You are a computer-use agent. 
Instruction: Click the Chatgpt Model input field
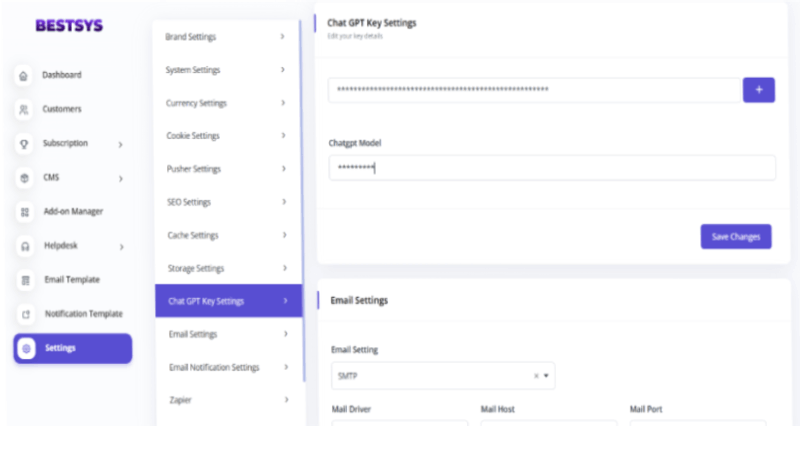pos(551,168)
